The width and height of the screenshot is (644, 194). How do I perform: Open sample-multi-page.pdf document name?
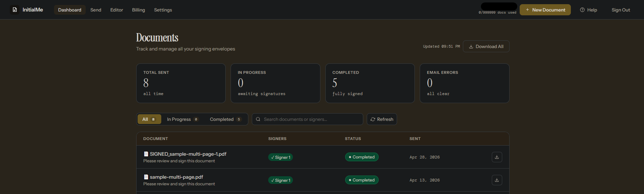coord(176,177)
